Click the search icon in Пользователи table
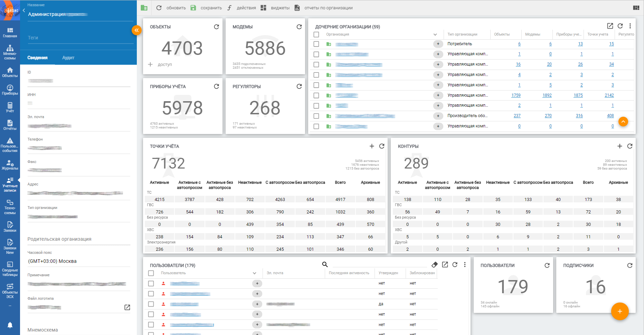644x335 pixels. [325, 264]
